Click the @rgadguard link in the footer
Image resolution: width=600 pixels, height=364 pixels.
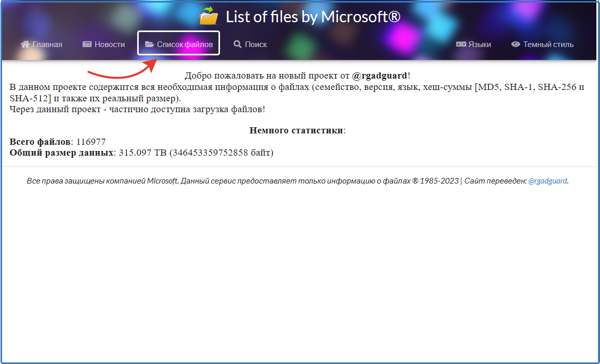point(548,181)
